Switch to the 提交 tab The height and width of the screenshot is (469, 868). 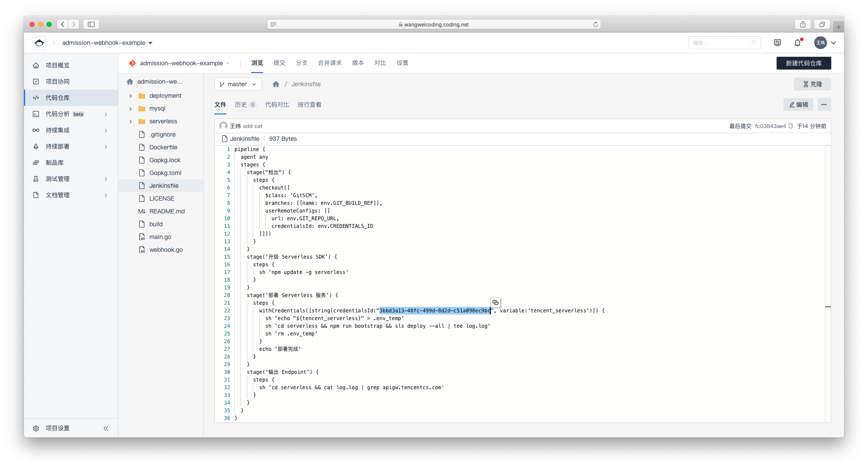(279, 63)
